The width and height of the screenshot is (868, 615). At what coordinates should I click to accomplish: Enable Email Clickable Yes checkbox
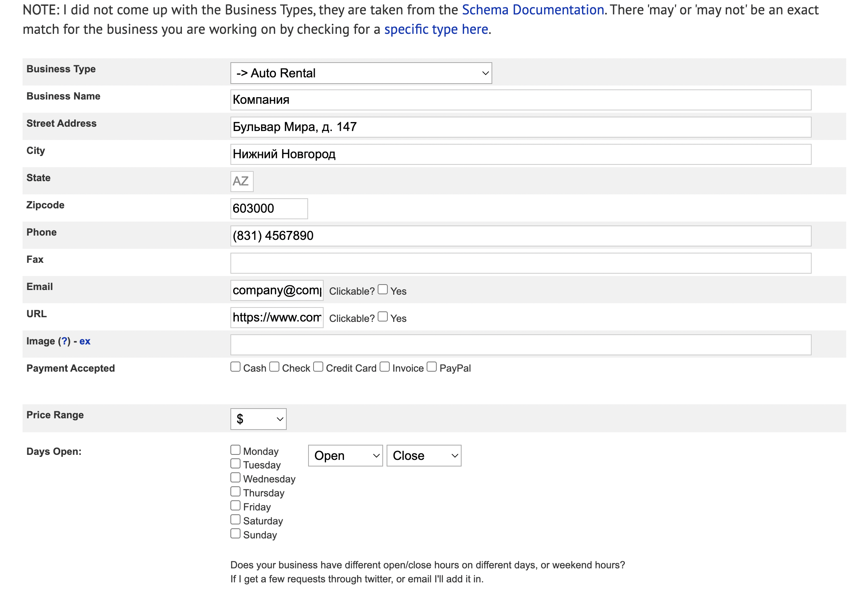[383, 290]
